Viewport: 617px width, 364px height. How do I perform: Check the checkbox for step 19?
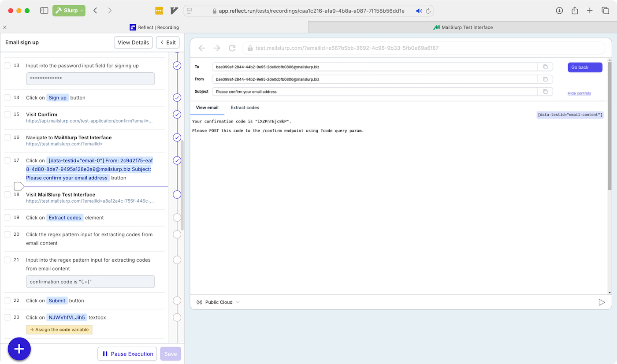(x=7, y=217)
